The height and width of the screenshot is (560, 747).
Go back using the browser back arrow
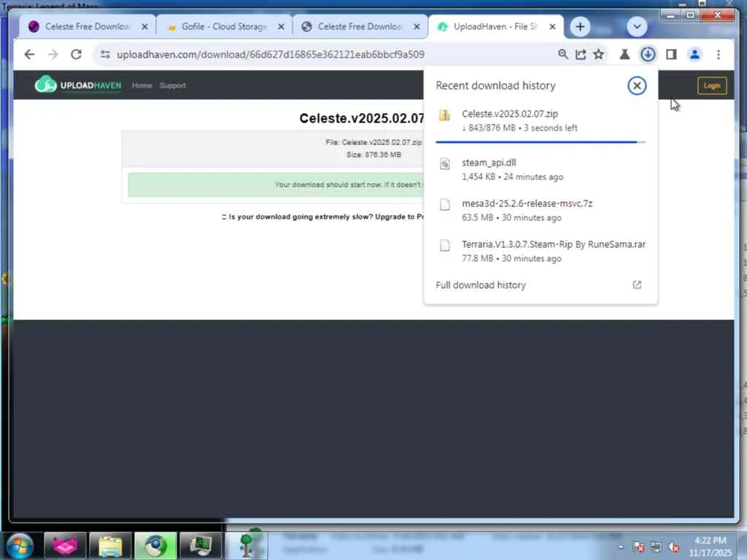point(29,54)
